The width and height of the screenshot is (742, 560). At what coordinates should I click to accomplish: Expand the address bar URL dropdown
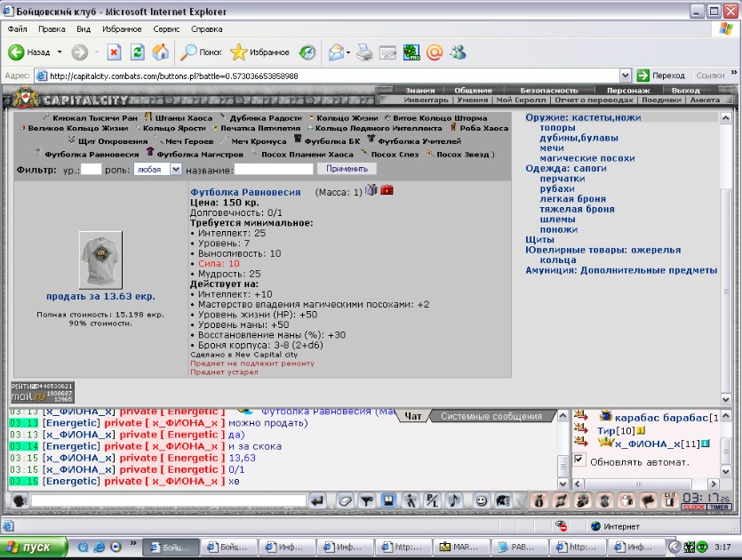[x=626, y=76]
